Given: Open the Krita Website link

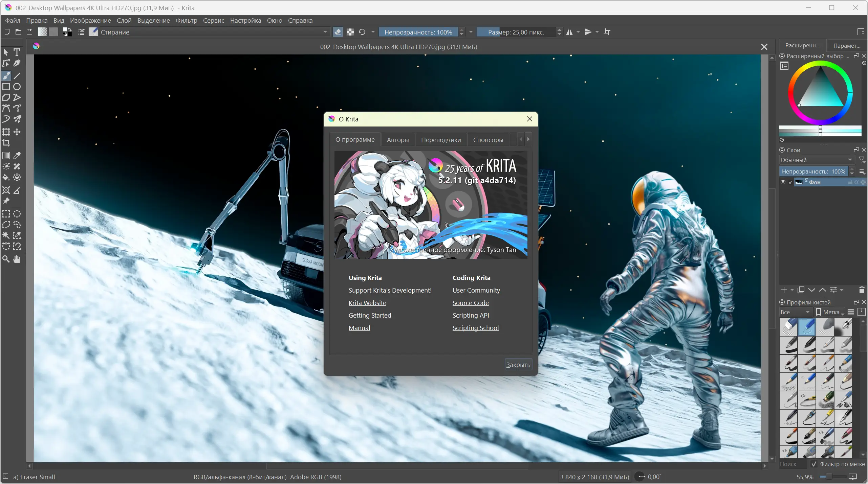Looking at the screenshot, I should point(367,303).
